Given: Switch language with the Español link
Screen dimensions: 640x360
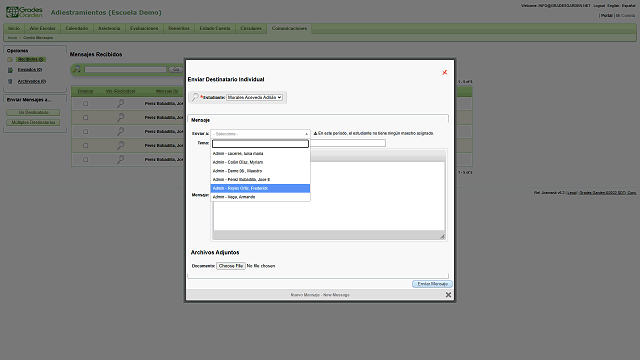Looking at the screenshot, I should click(629, 6).
